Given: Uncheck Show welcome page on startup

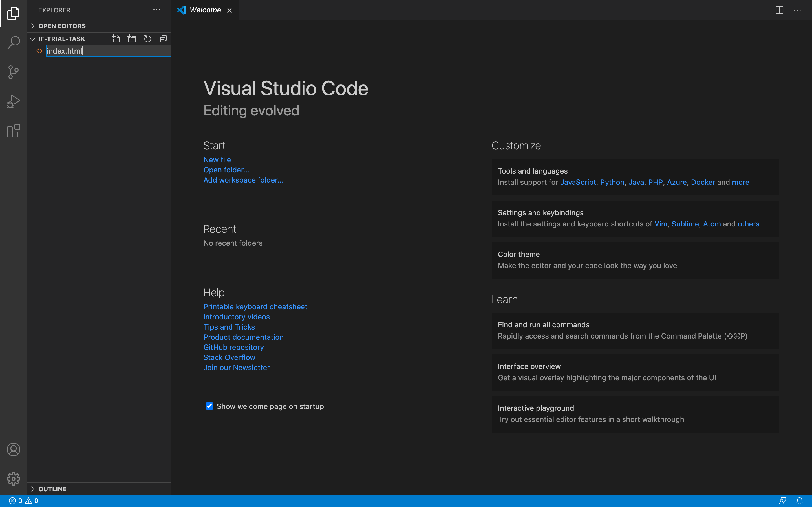Looking at the screenshot, I should tap(209, 406).
